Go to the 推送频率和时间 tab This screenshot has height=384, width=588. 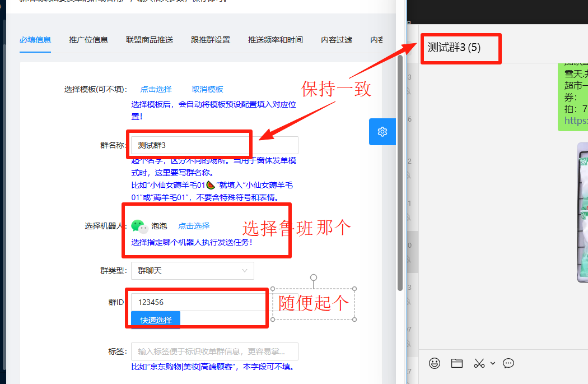(276, 40)
